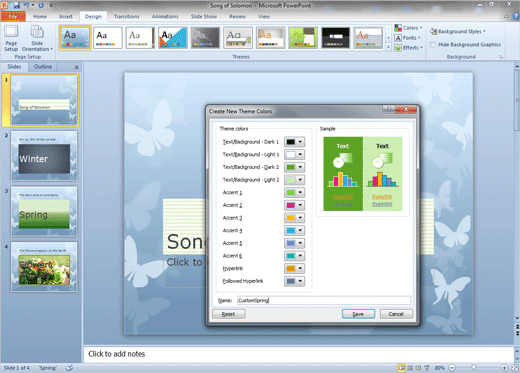Select slide 3 Spring thumbnail
Image resolution: width=520 pixels, height=373 pixels.
point(44,211)
